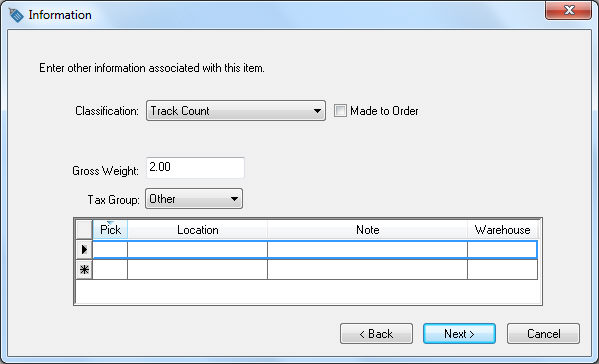Open the Tax Group dropdown showing Other

pos(194,199)
